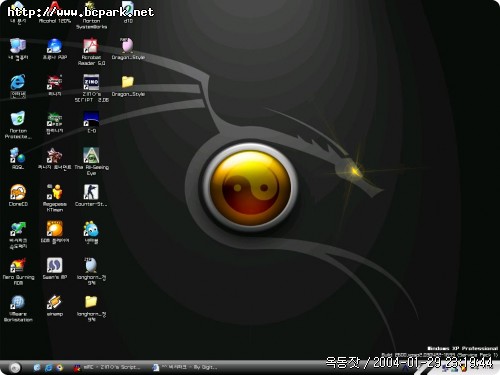Open the blue dinosaur mascot shortcut
The image size is (500, 375).
[91, 232]
